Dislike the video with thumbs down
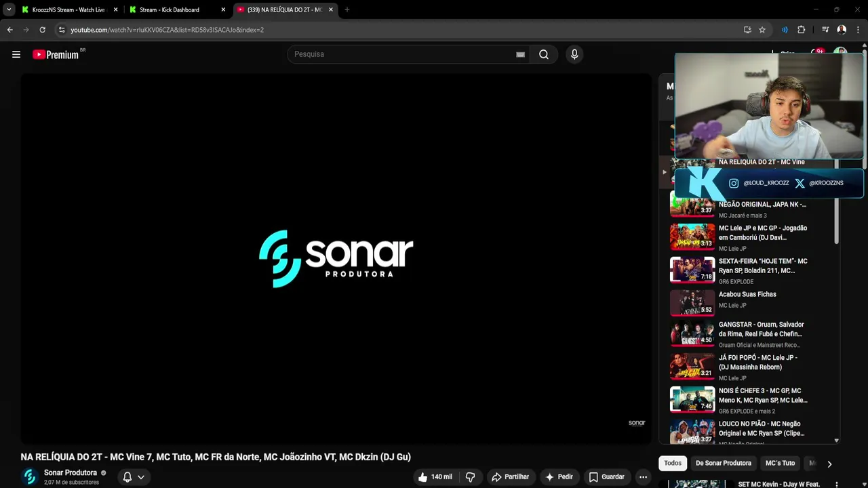The height and width of the screenshot is (488, 868). 470,477
